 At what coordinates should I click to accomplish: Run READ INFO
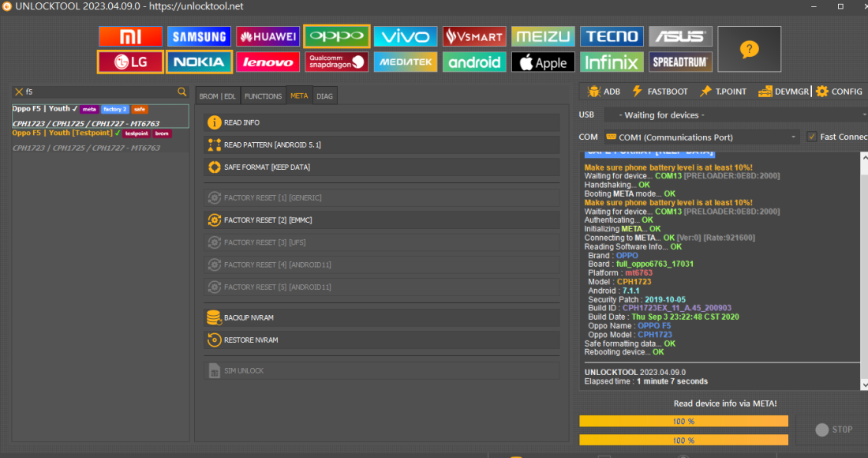pyautogui.click(x=382, y=122)
